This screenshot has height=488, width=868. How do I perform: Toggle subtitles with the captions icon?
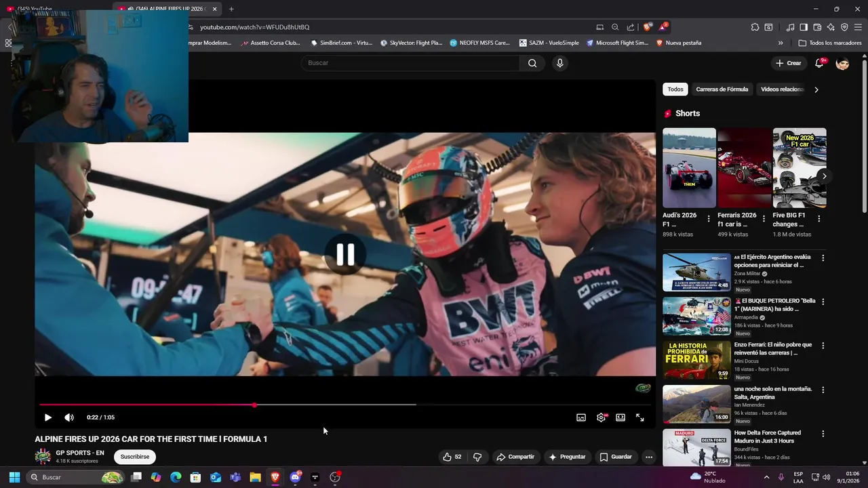tap(581, 418)
